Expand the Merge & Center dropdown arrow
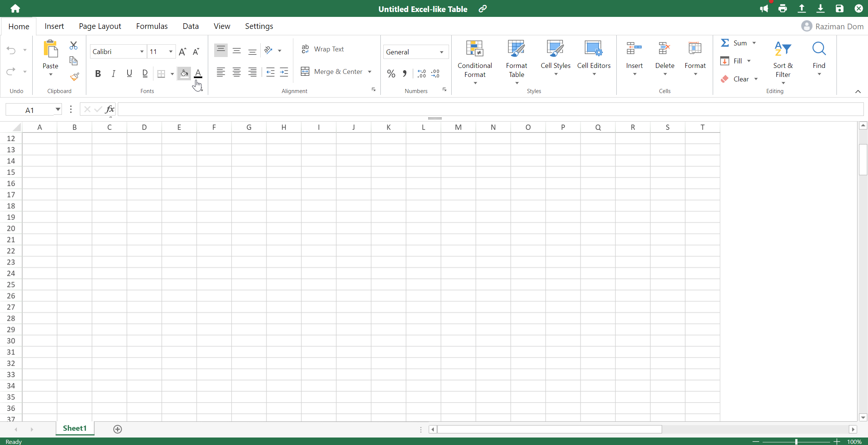Image resolution: width=868 pixels, height=445 pixels. tap(369, 72)
